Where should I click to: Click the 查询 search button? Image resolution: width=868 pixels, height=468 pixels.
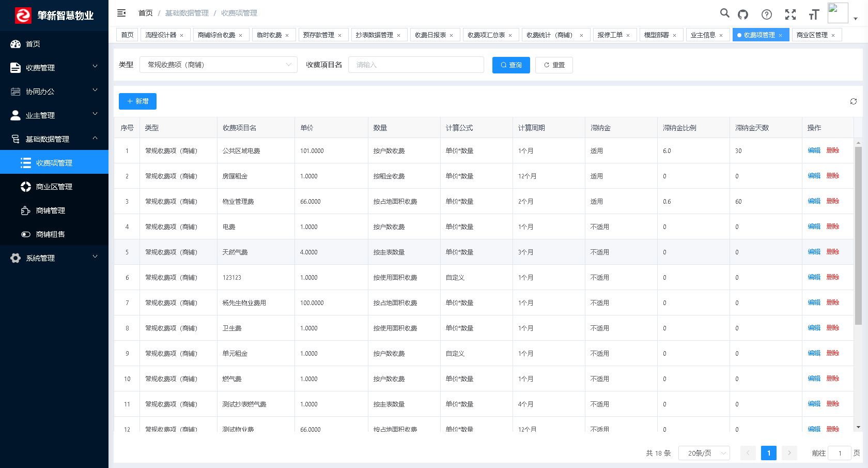click(511, 65)
